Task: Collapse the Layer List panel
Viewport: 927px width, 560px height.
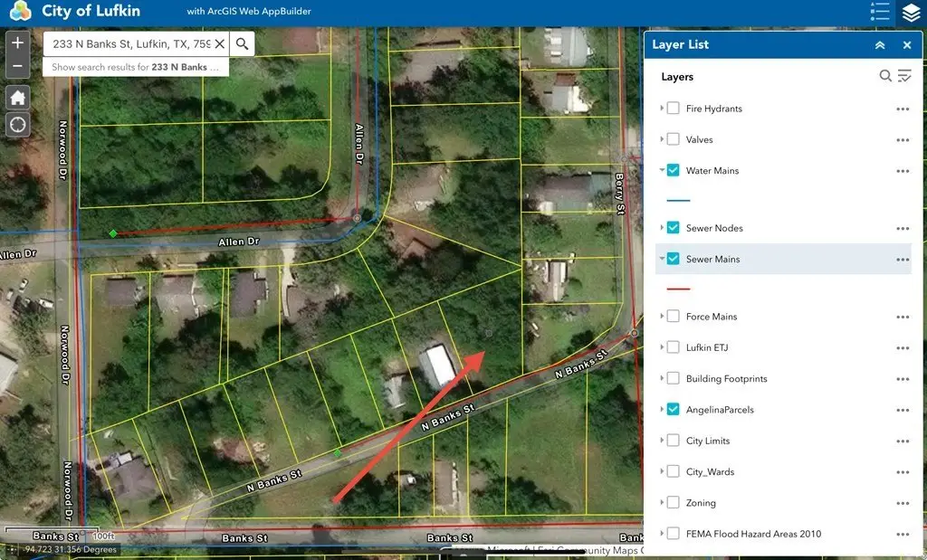Action: [879, 45]
